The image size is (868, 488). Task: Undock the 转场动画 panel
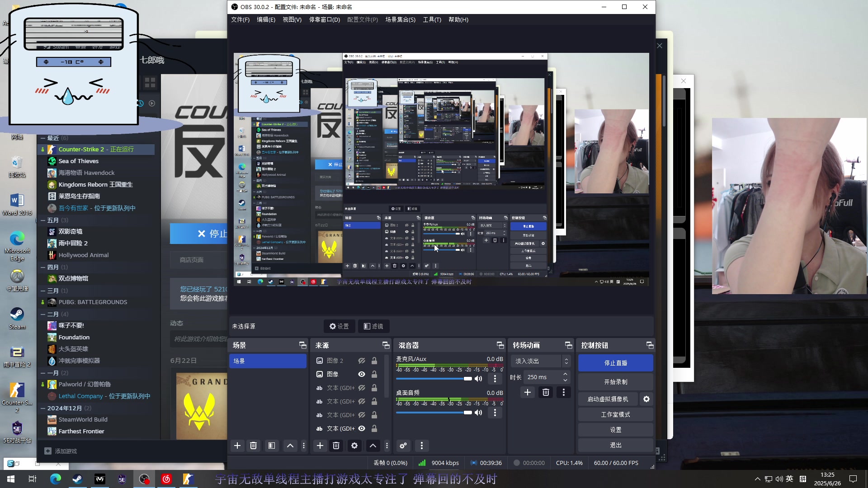click(x=569, y=345)
